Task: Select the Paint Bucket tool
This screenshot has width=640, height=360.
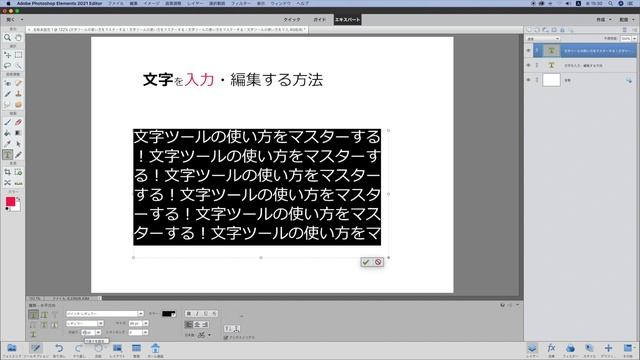Action: click(x=7, y=133)
